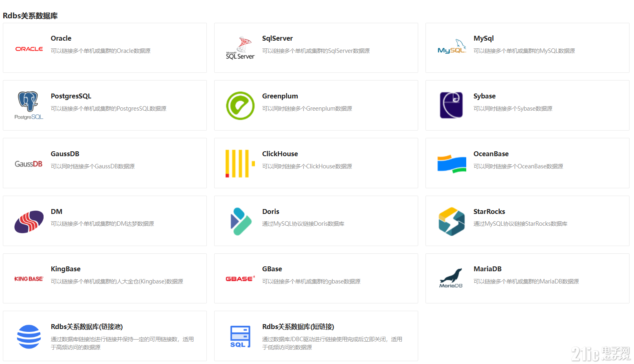Click the PostgreSQL elephant logo
Viewport: 634px width, 364px height.
(x=29, y=105)
